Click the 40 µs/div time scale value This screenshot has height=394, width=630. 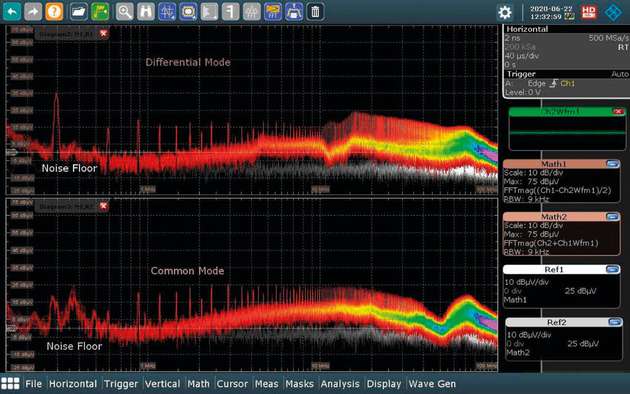click(522, 55)
